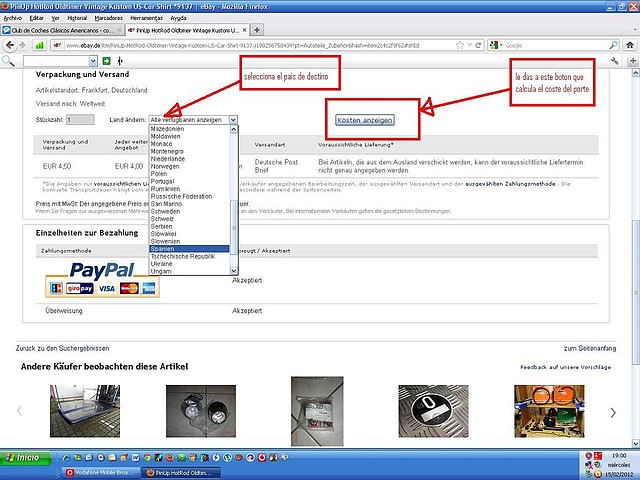Click the page vertical scrollbar thumb
640x480 pixels.
pyautogui.click(x=636, y=292)
